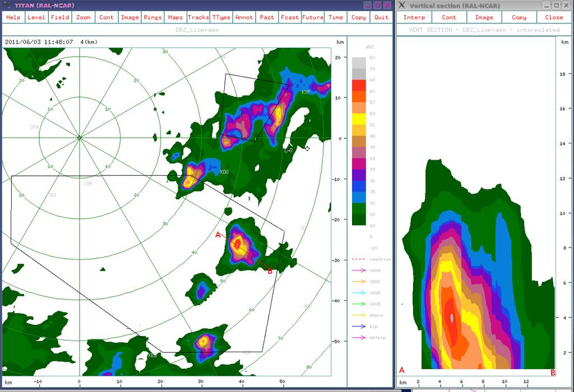Click the XAVB green arrow in the legend

(359, 304)
